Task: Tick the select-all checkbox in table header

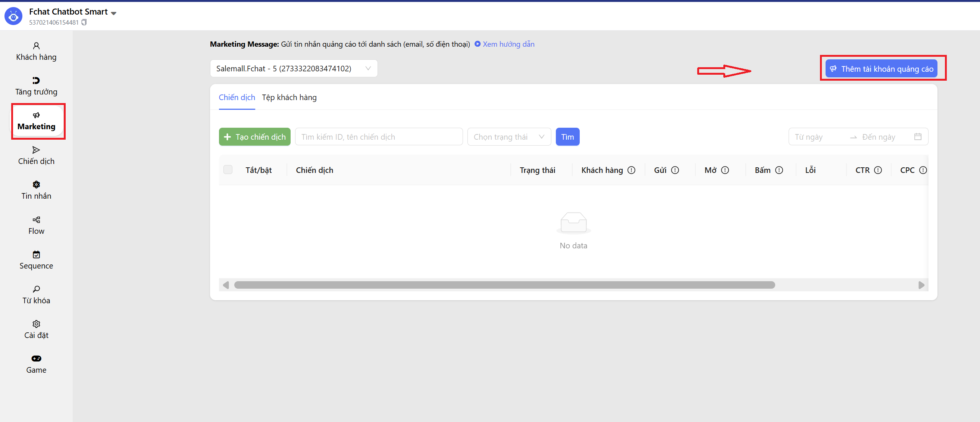Action: (228, 170)
